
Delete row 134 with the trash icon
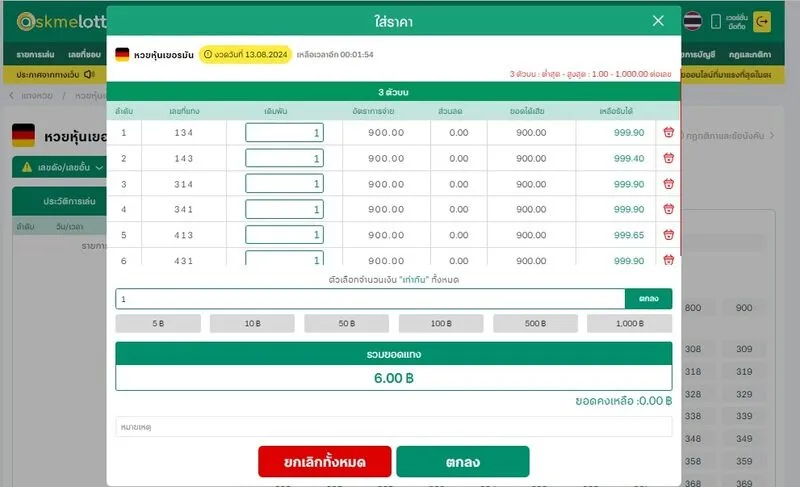click(668, 133)
